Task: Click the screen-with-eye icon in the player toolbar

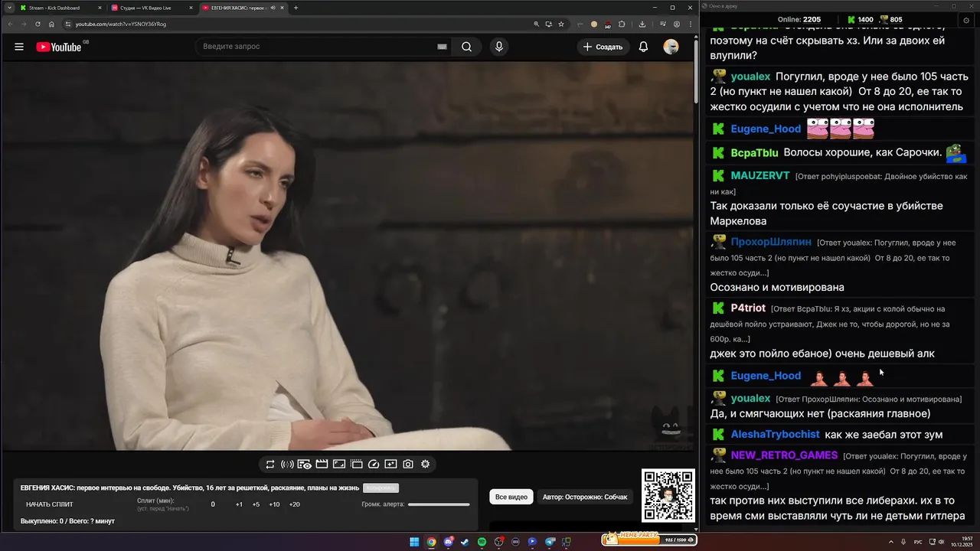Action: (x=304, y=464)
